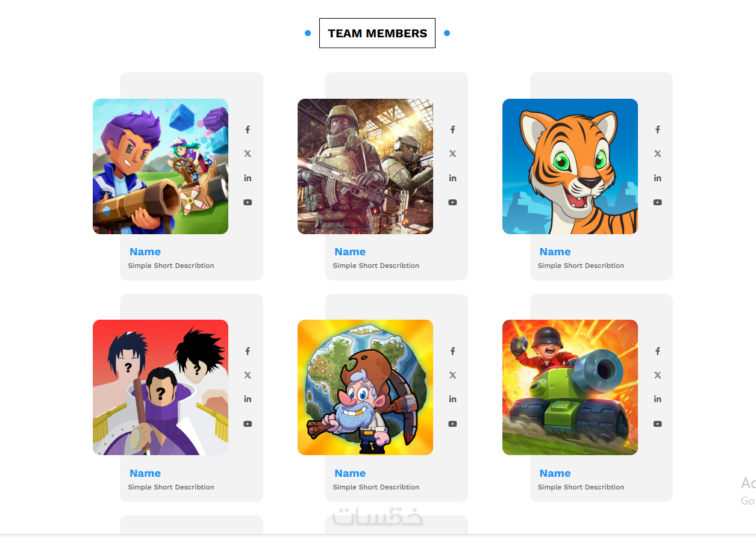Click YouTube icon on anime characters card
The width and height of the screenshot is (756, 537).
click(248, 424)
